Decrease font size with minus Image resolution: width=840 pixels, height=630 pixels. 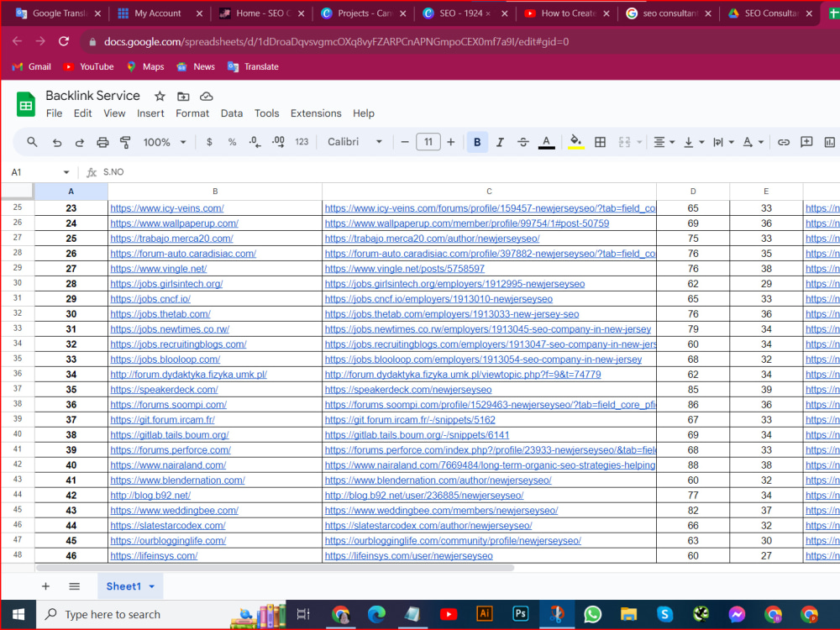[x=405, y=142]
